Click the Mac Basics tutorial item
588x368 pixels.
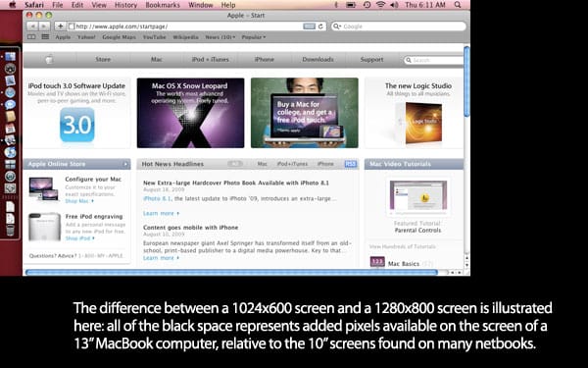point(403,264)
